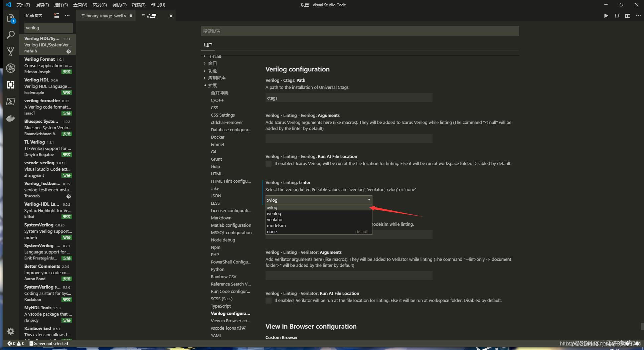Click gear icon for Verilog_Testbench extension
Viewport: 644px width, 350px height.
(69, 196)
